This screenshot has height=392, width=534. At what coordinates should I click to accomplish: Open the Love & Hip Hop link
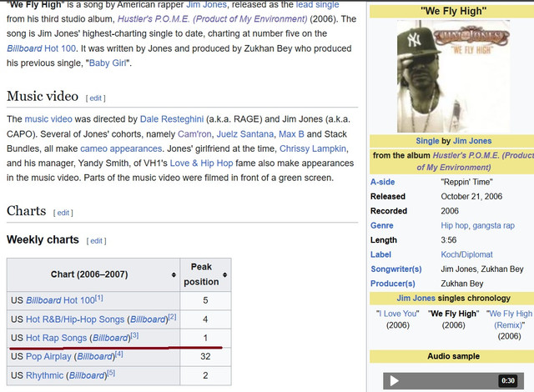pos(201,163)
